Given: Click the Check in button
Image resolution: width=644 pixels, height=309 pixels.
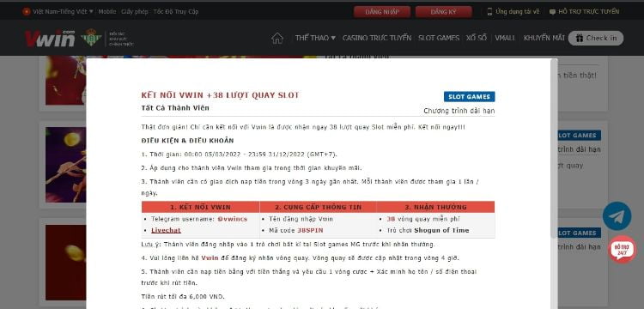Looking at the screenshot, I should tap(596, 38).
